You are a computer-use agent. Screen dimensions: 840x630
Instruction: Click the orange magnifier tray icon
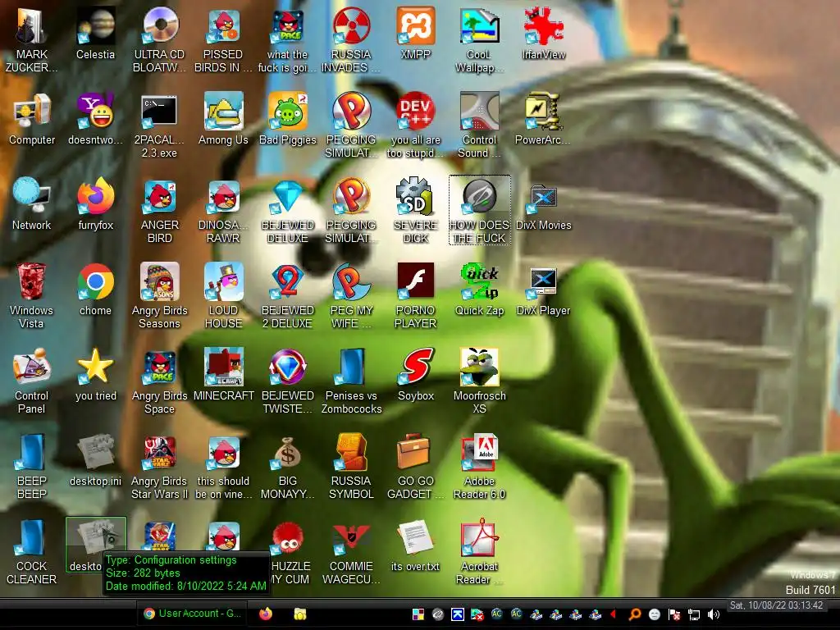[x=635, y=614]
